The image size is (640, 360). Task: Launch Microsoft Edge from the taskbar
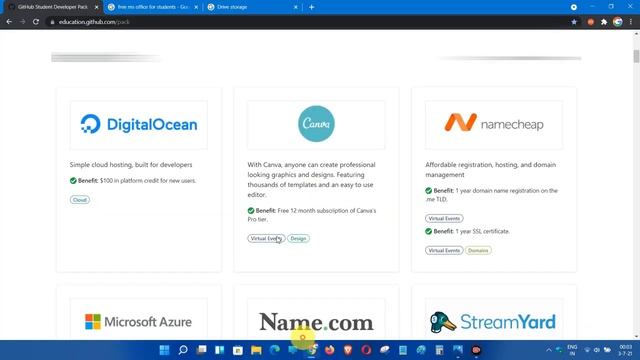click(x=275, y=350)
